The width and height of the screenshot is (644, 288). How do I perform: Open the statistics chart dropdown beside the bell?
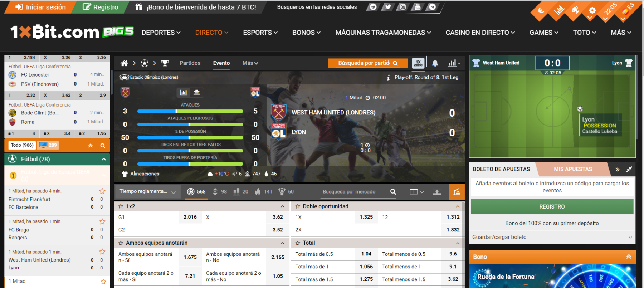454,63
